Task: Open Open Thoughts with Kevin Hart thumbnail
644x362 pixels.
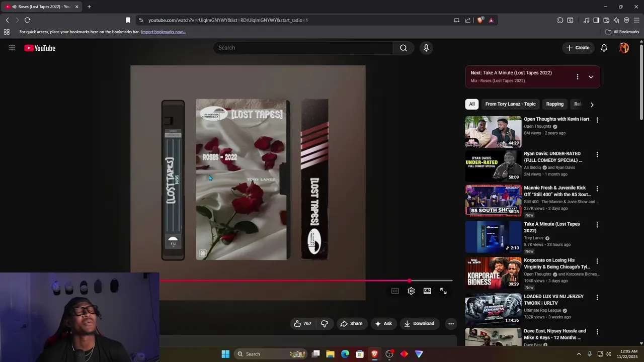Action: click(493, 132)
